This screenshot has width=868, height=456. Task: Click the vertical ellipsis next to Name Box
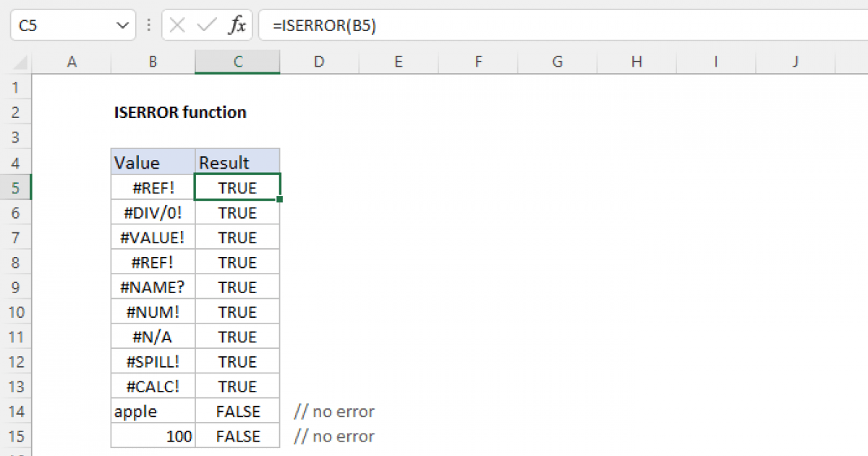tap(148, 24)
